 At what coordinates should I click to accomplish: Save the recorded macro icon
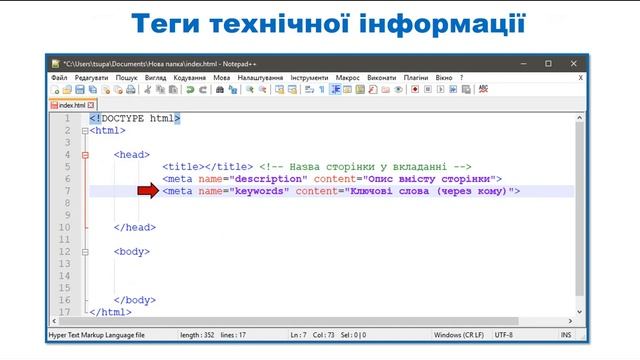point(466,89)
